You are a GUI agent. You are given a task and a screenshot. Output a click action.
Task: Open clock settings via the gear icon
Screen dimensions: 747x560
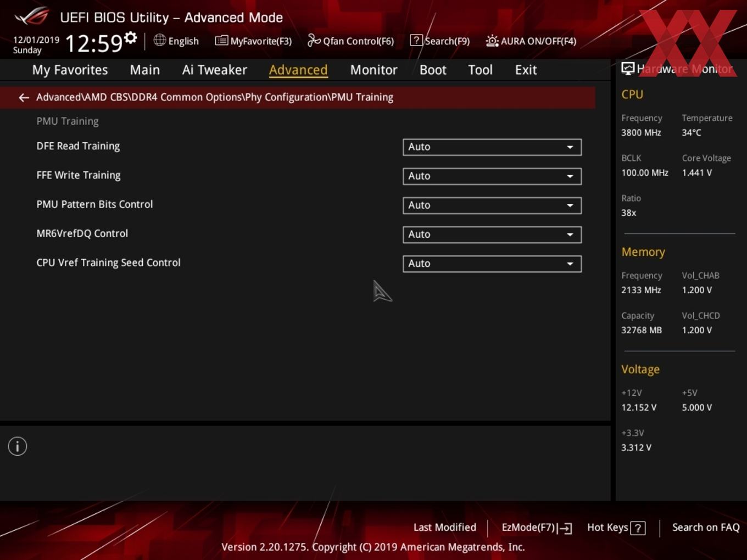click(131, 38)
